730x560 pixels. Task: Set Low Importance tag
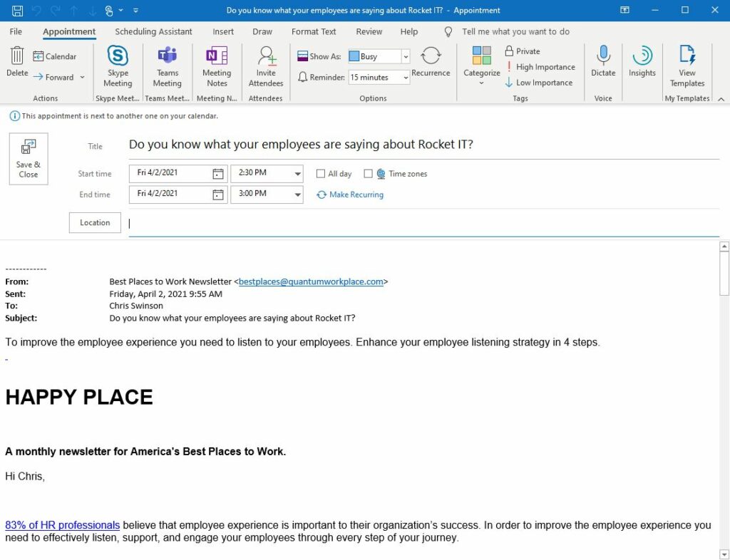pyautogui.click(x=539, y=83)
